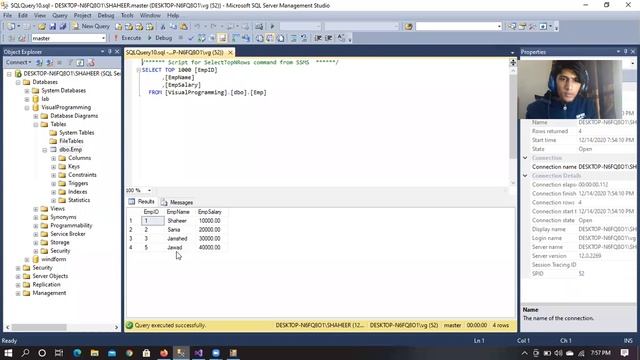Image resolution: width=640 pixels, height=360 pixels.
Task: Select the Results tab
Action: [x=142, y=202]
